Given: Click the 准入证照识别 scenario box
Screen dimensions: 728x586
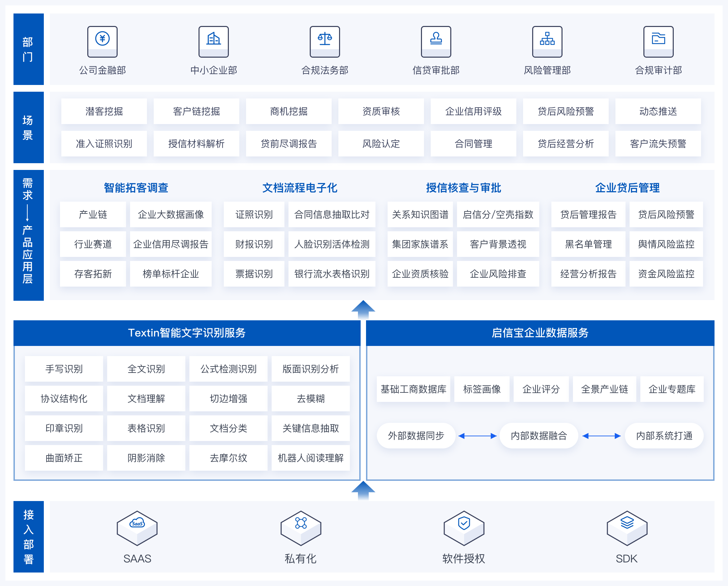Looking at the screenshot, I should coord(104,144).
